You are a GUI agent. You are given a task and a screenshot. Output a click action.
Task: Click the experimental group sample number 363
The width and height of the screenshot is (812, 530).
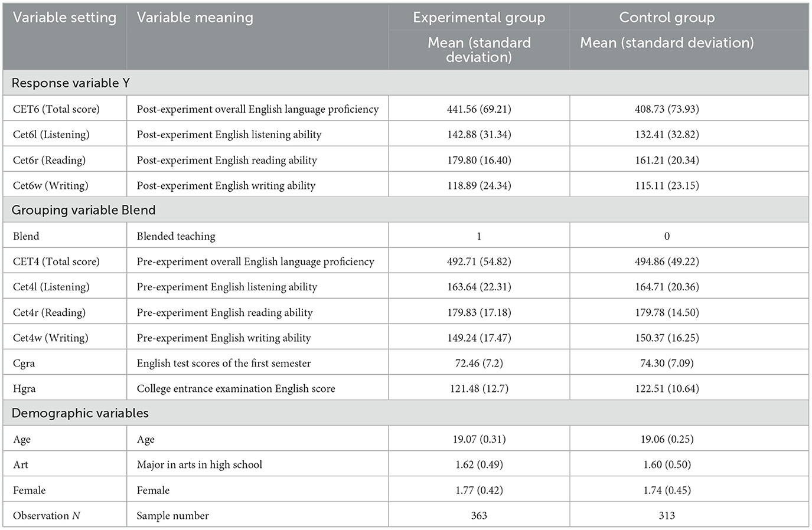[479, 515]
